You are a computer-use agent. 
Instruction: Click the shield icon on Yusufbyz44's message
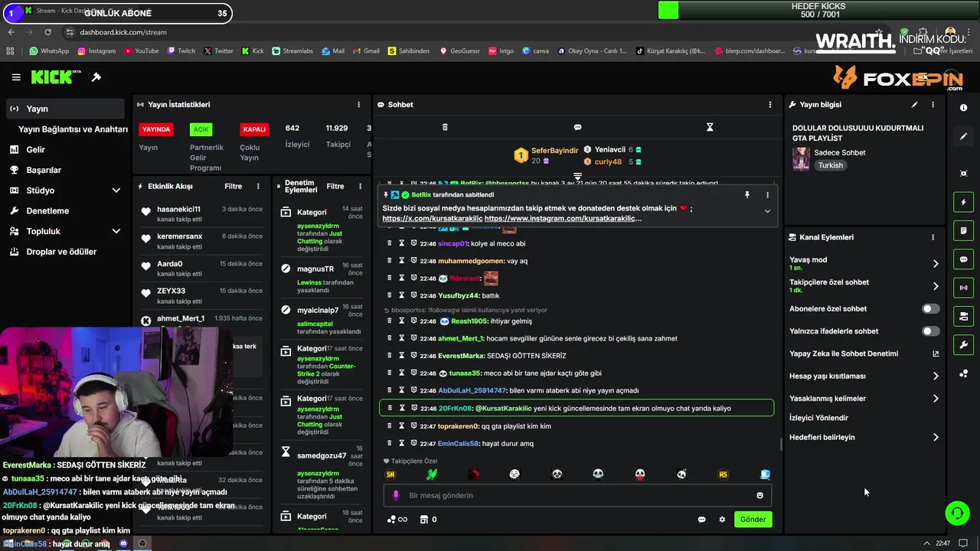[x=413, y=295]
